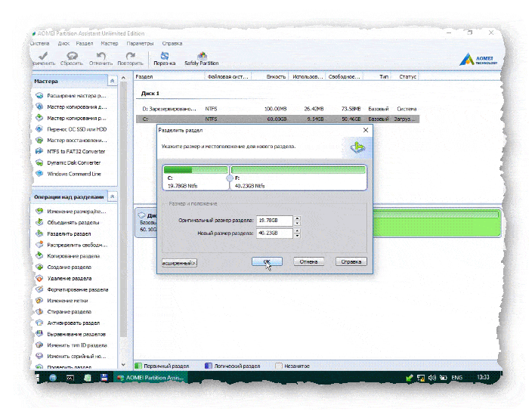Close the Разделить раздел dialog
532x411 pixels.
(x=366, y=130)
